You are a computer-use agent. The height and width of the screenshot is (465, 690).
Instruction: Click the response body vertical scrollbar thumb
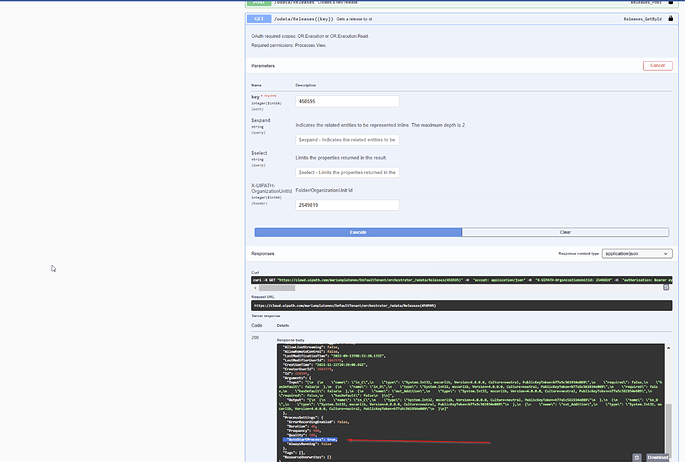pos(668,429)
